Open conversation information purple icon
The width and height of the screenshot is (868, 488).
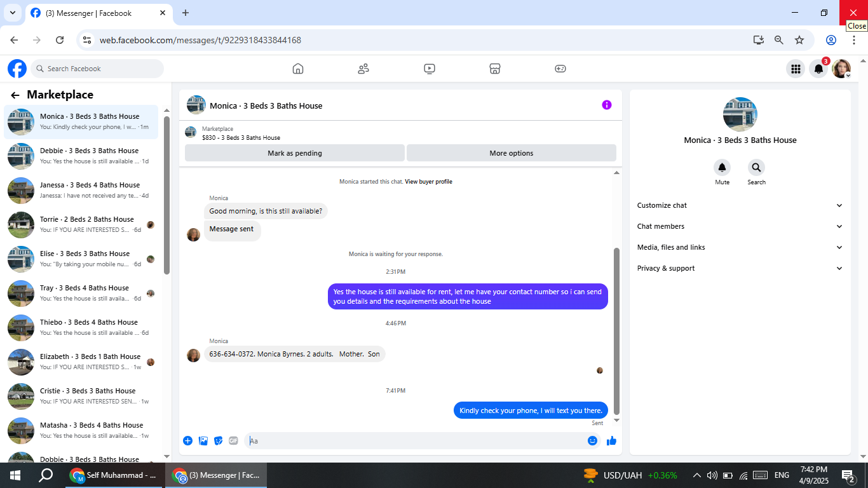(607, 105)
